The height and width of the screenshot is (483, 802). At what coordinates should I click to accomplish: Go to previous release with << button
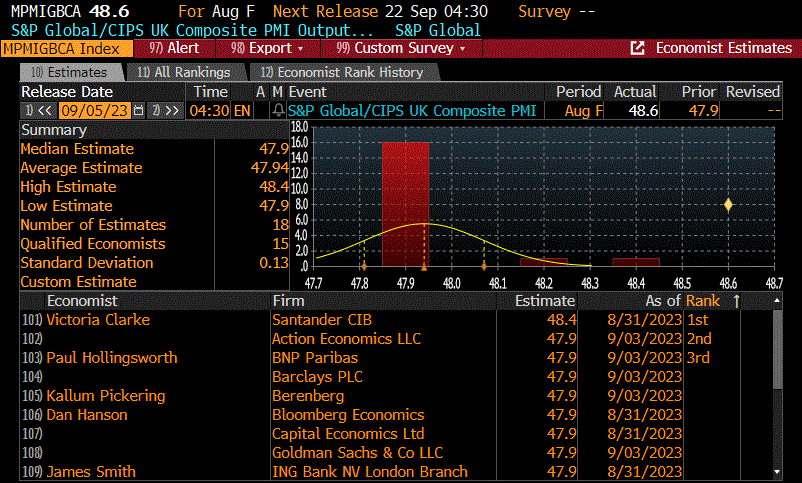point(39,111)
